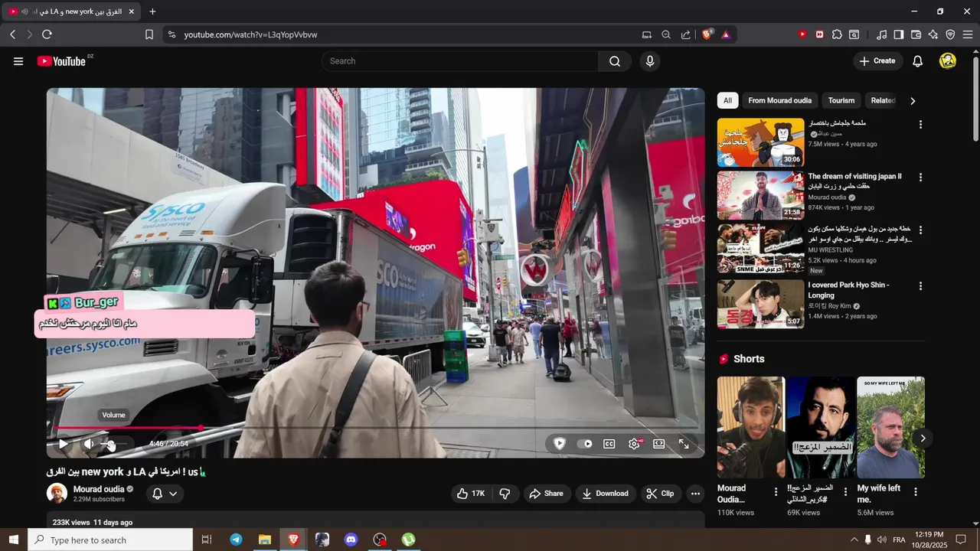Open the YouTube hamburger guide menu
Viewport: 980px width, 551px height.
[18, 61]
